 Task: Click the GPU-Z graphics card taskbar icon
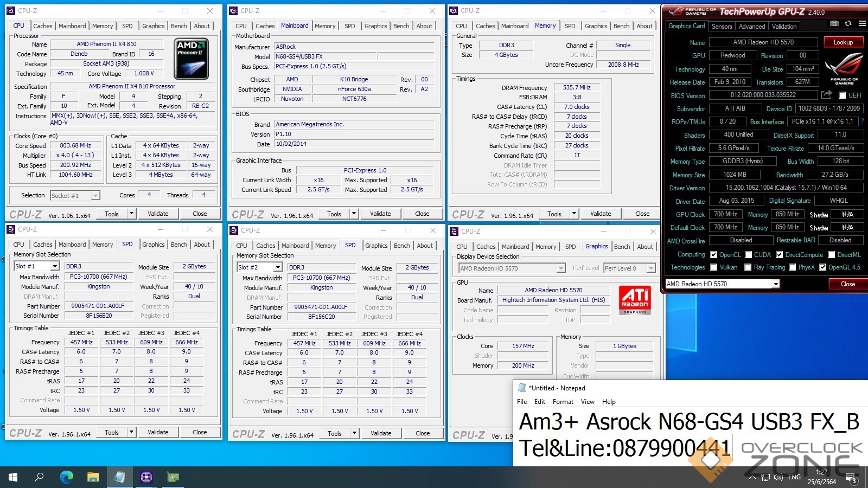[x=173, y=477]
